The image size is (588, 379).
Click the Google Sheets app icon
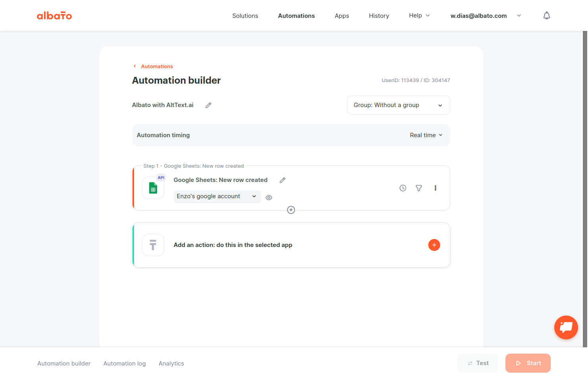[x=153, y=188]
